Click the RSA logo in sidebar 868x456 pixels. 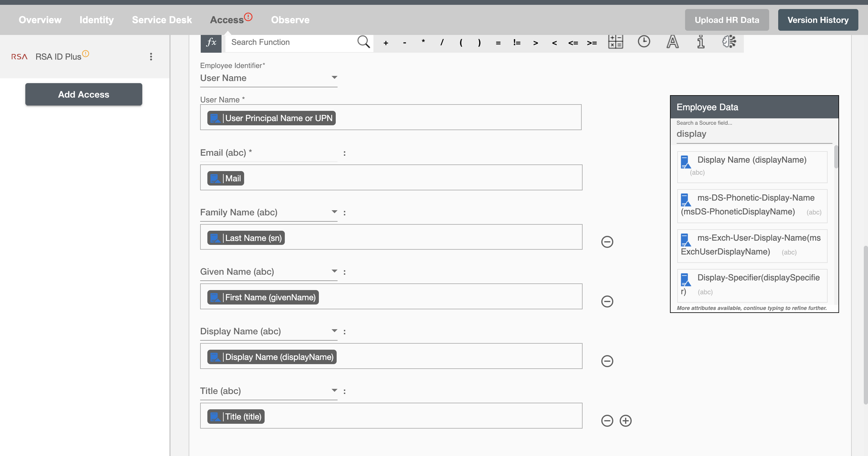coord(19,57)
